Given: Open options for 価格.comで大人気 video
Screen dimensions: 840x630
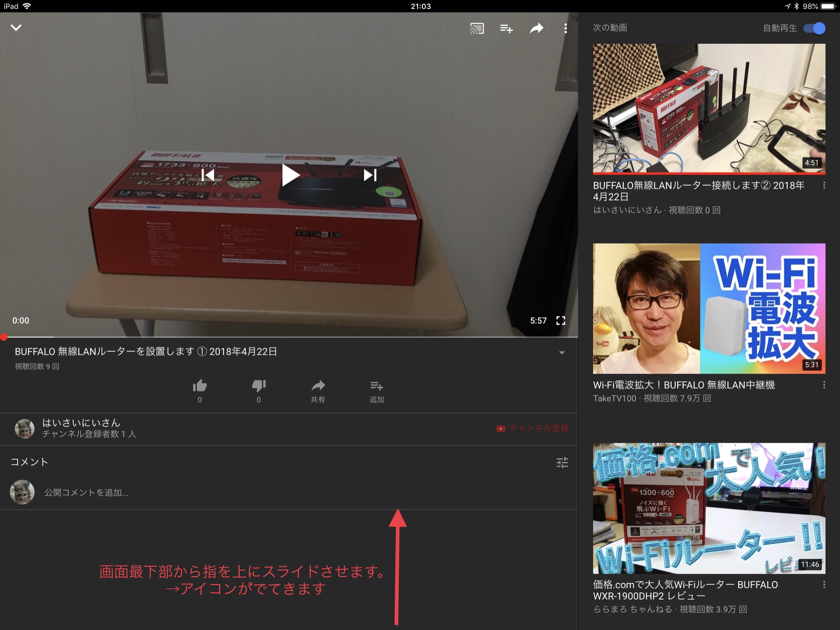Looking at the screenshot, I should [x=824, y=585].
